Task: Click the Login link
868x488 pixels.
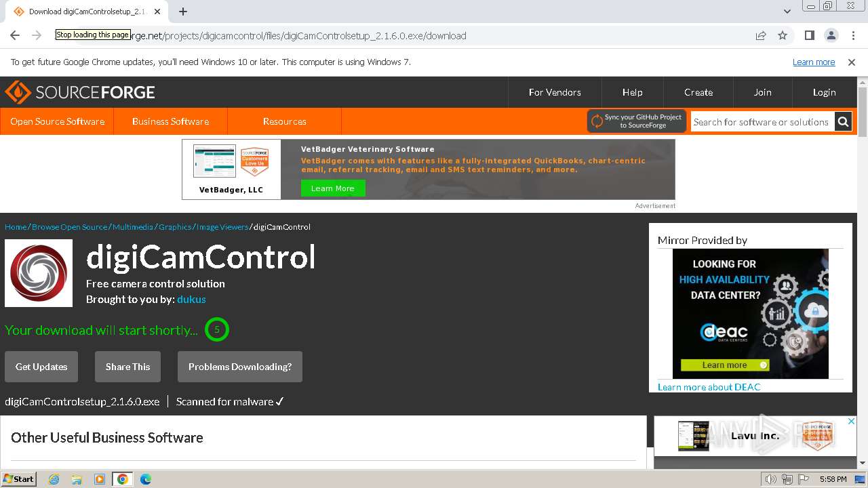Action: coord(825,92)
